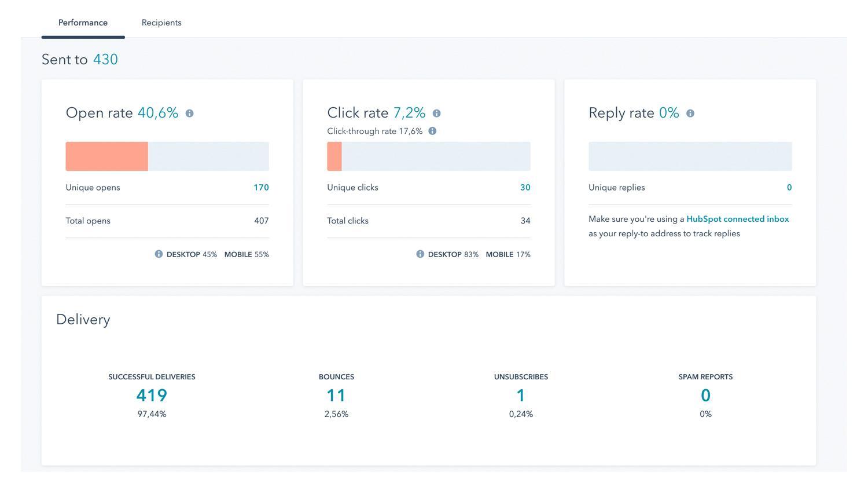Viewport: 868px width, 483px height.
Task: Select the UNSUBSCRIBES label
Action: coord(521,377)
